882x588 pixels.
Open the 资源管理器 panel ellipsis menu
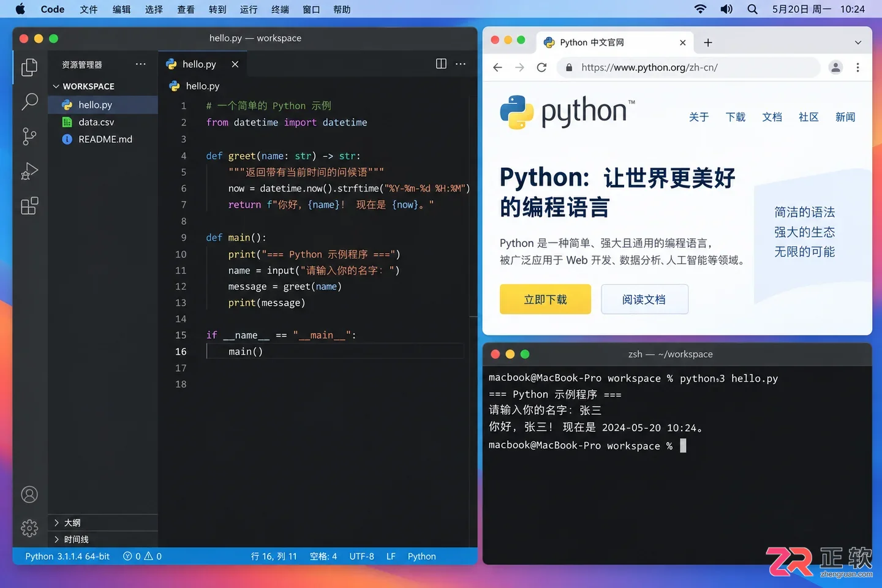[x=141, y=64]
